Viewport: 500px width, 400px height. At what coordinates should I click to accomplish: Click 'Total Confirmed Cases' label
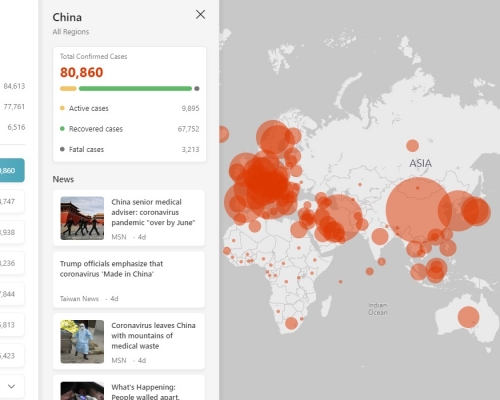[94, 56]
